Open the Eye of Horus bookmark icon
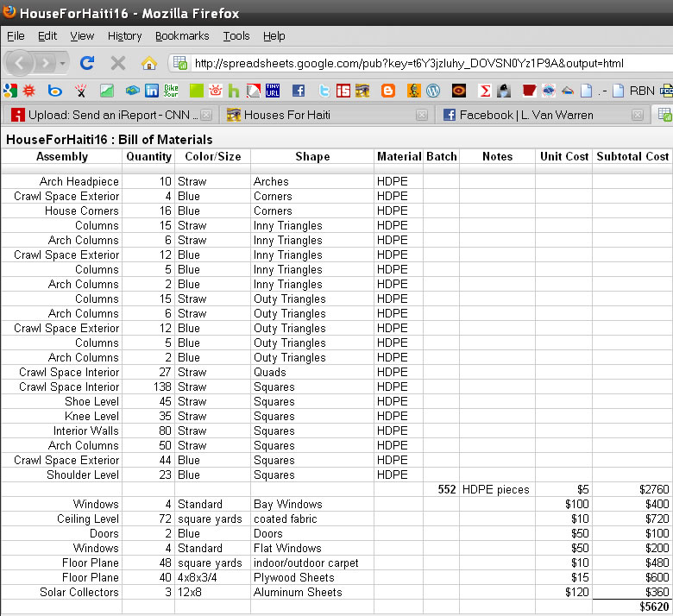 coord(362,91)
